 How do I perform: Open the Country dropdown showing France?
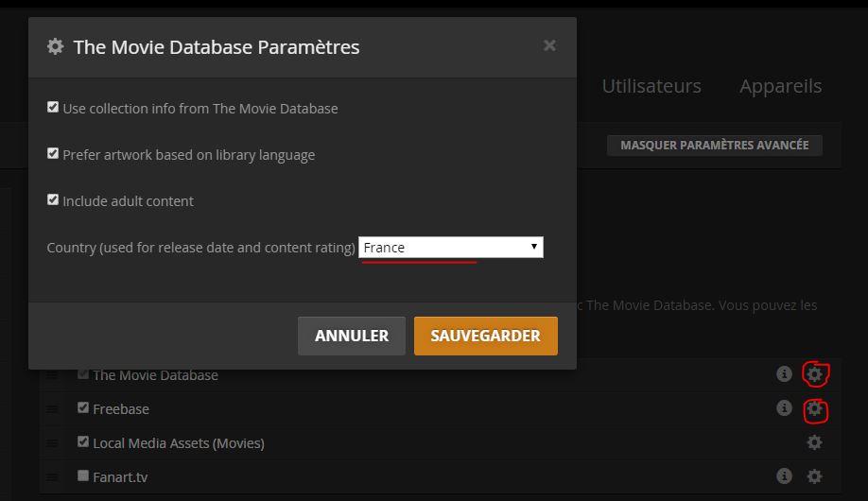tap(450, 248)
